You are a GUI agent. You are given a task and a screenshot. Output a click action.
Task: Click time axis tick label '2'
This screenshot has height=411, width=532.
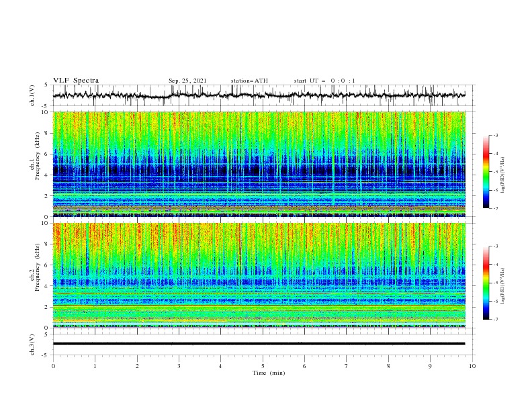(x=137, y=366)
